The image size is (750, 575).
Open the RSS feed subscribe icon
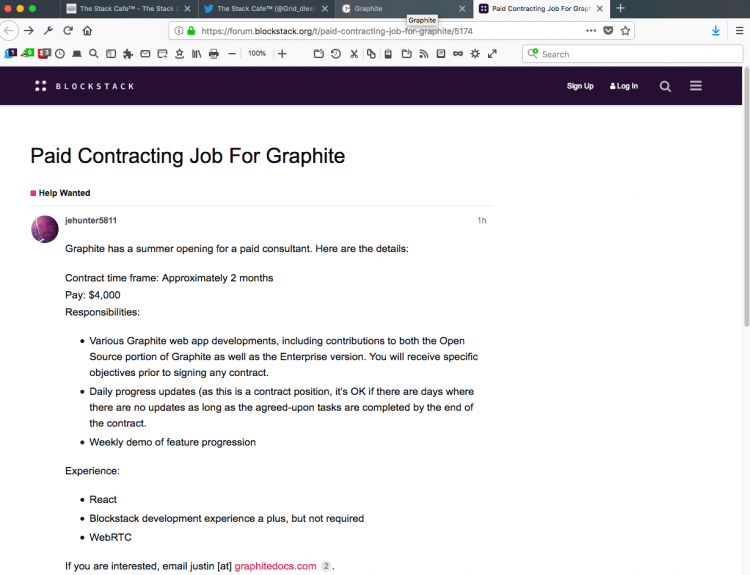(x=423, y=54)
